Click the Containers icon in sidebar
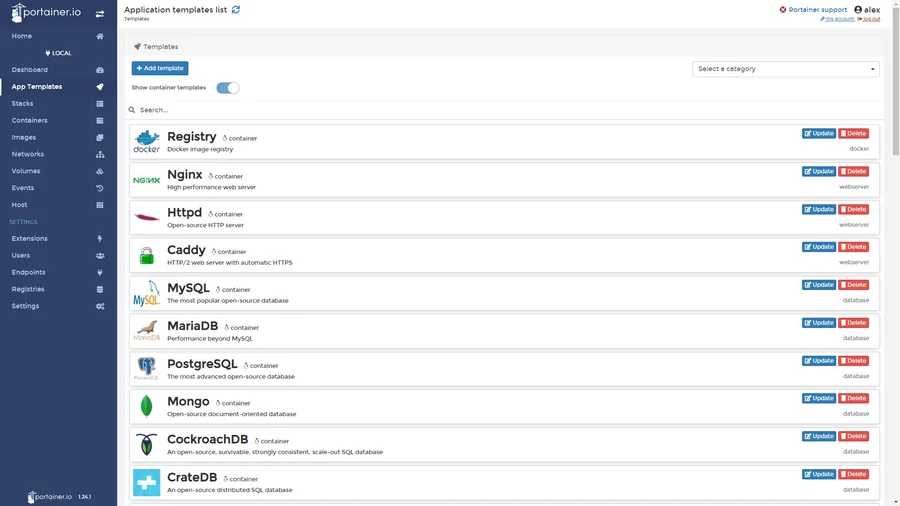Image resolution: width=900 pixels, height=506 pixels. [100, 120]
